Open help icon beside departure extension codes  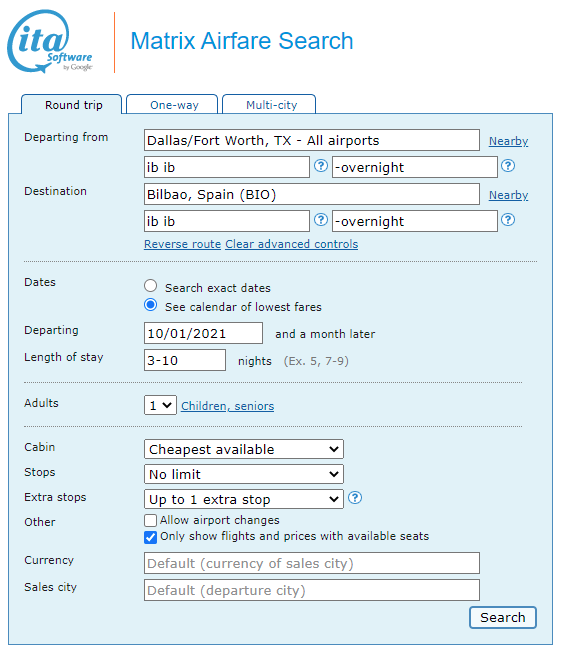tap(508, 166)
